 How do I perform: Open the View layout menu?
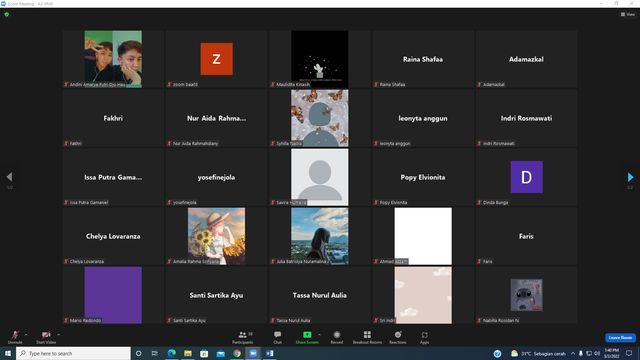pos(628,14)
